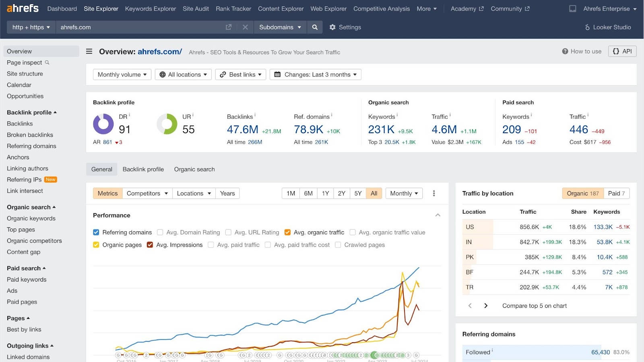
Task: Open http + https protocol dropdown
Action: (31, 27)
